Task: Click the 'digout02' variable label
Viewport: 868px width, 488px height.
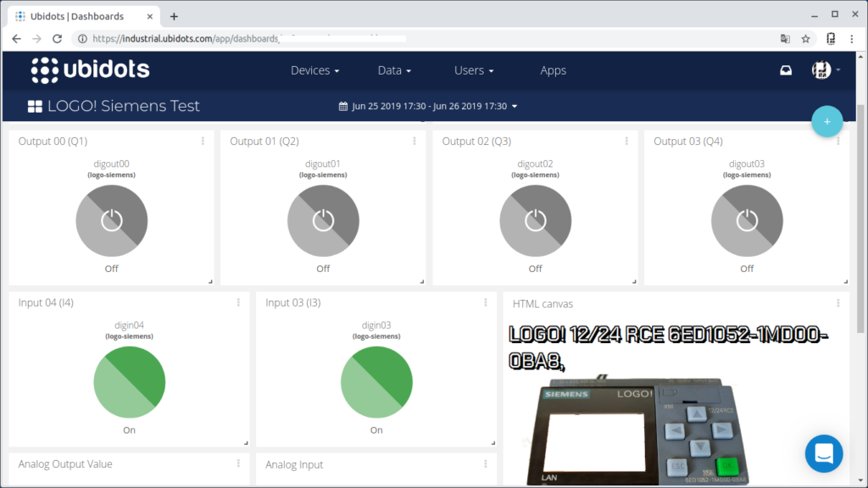Action: tap(536, 164)
